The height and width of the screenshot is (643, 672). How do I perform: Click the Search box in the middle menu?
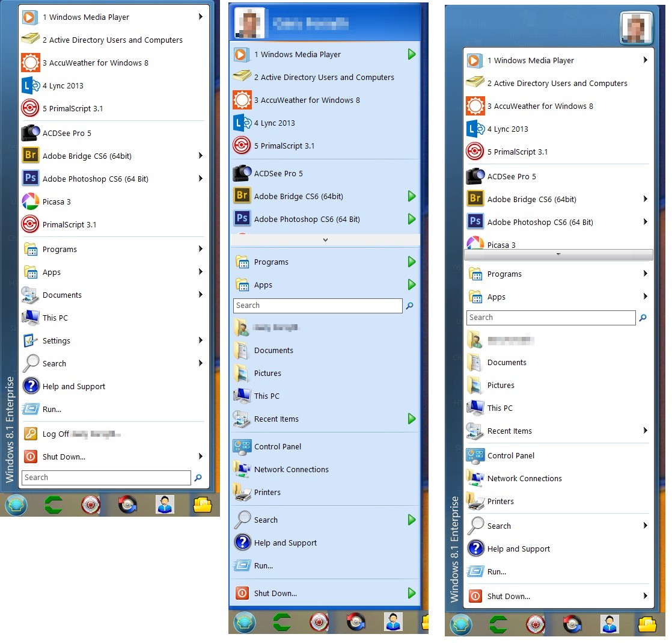[317, 306]
